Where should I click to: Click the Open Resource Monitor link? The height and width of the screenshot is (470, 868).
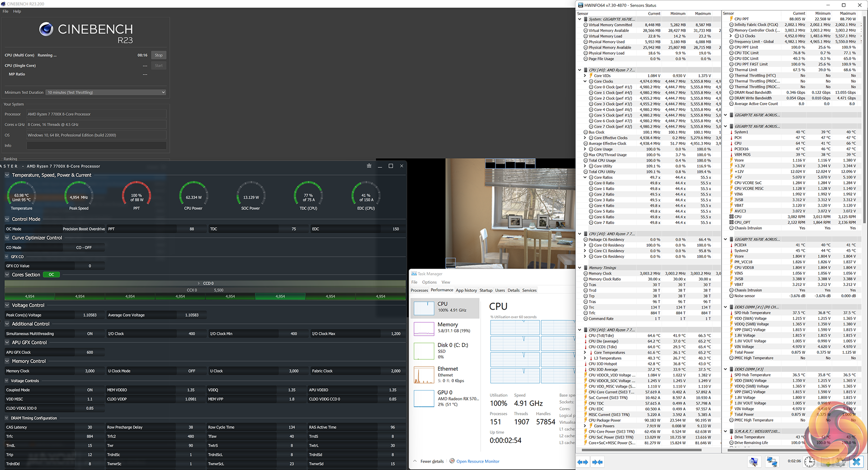[478, 461]
